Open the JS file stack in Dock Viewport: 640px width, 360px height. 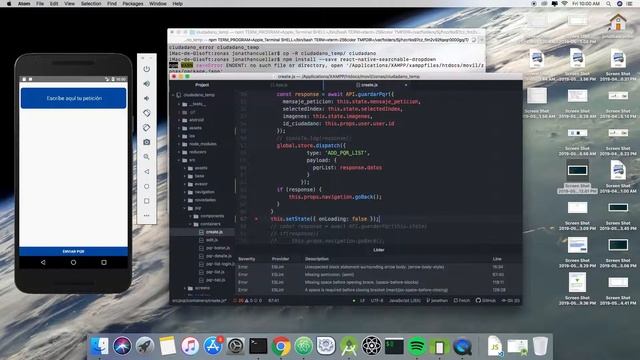[x=495, y=346]
